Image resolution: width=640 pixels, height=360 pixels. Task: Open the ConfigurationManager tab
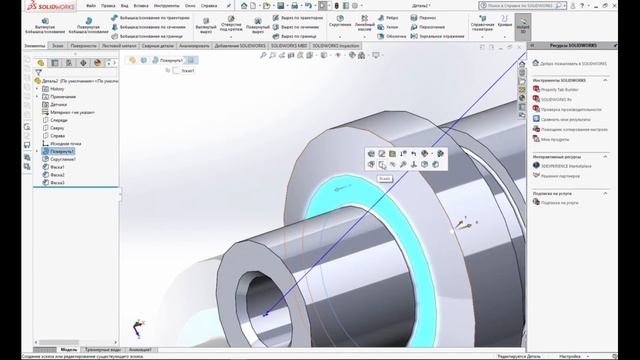[x=69, y=62]
